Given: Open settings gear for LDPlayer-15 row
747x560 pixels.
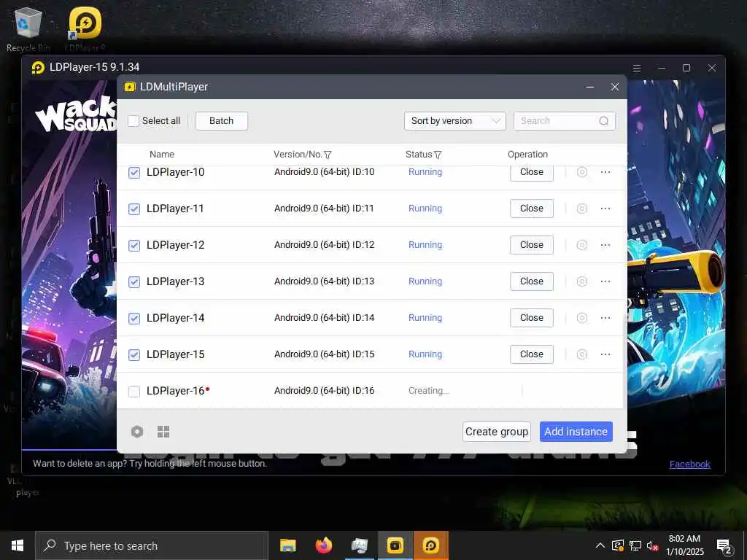Looking at the screenshot, I should click(x=581, y=354).
